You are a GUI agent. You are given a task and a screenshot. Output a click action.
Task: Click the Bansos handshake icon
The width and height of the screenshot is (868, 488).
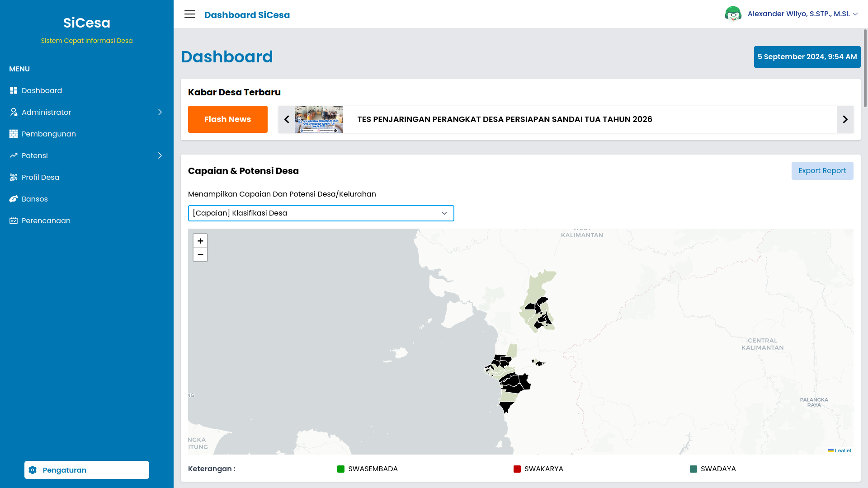(x=14, y=199)
